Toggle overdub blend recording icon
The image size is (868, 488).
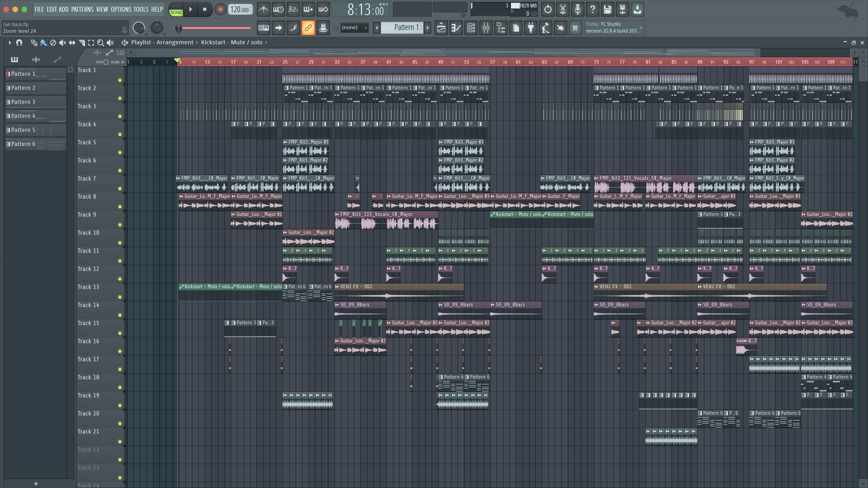coord(308,9)
